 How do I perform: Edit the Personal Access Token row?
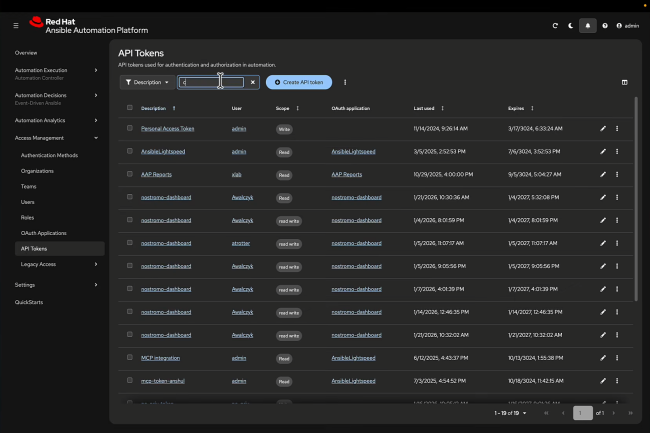[603, 129]
